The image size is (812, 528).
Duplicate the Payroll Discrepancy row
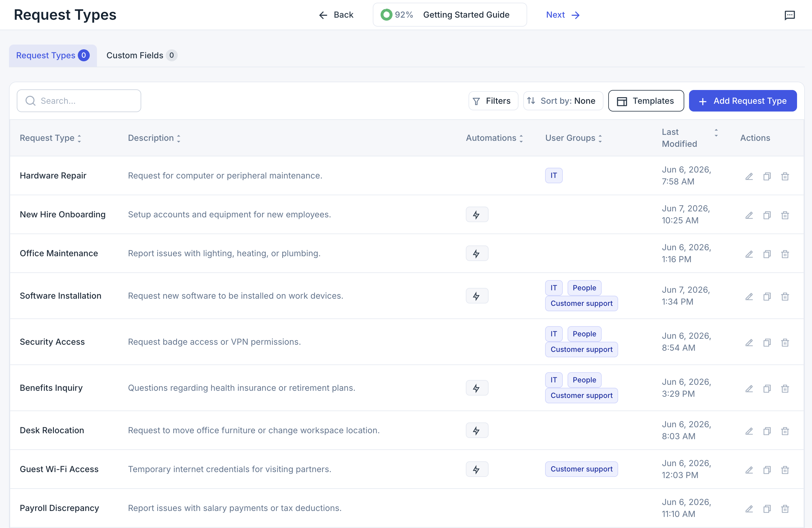coord(767,509)
